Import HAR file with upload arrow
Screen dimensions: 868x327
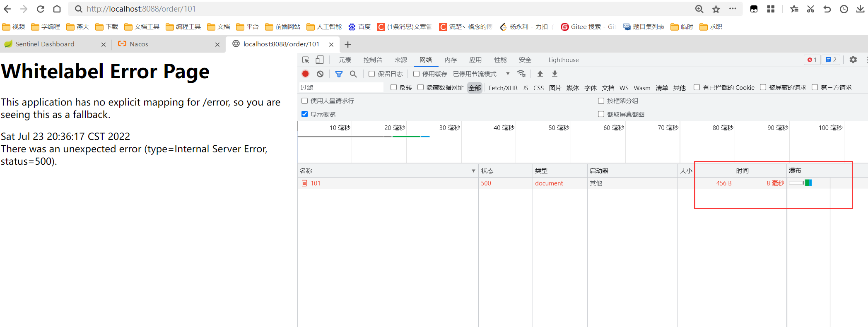[x=540, y=74]
